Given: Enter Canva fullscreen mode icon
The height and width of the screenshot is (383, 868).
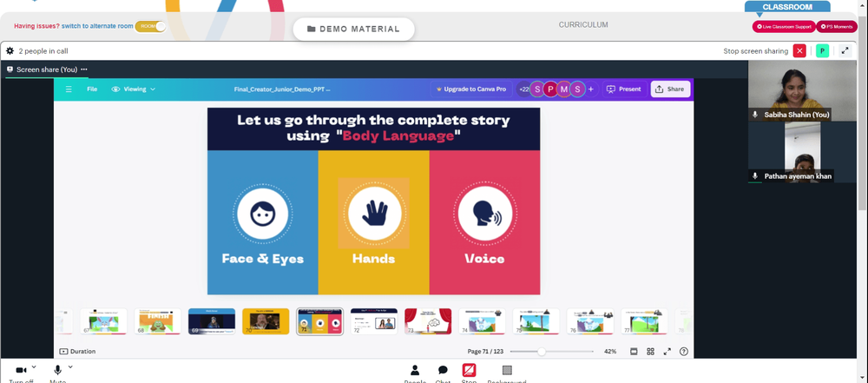Looking at the screenshot, I should [x=667, y=352].
